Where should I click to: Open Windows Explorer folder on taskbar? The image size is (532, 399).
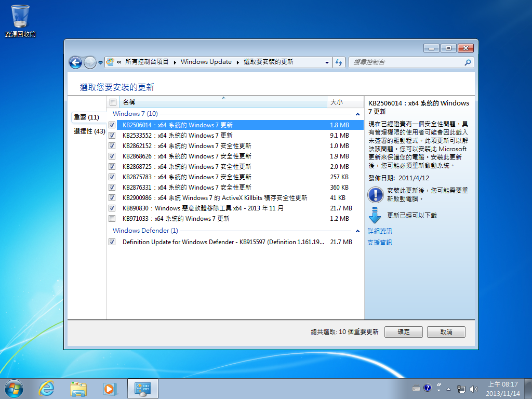[78, 389]
